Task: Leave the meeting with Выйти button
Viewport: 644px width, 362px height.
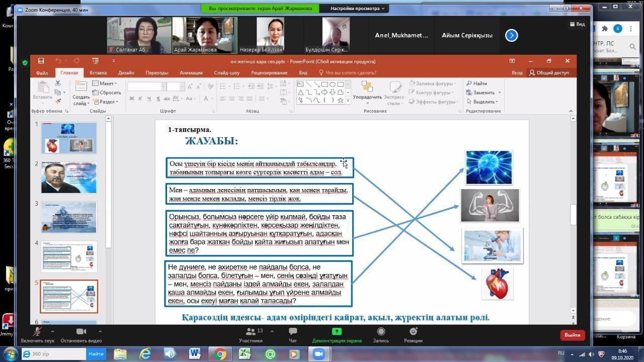Action: click(572, 335)
